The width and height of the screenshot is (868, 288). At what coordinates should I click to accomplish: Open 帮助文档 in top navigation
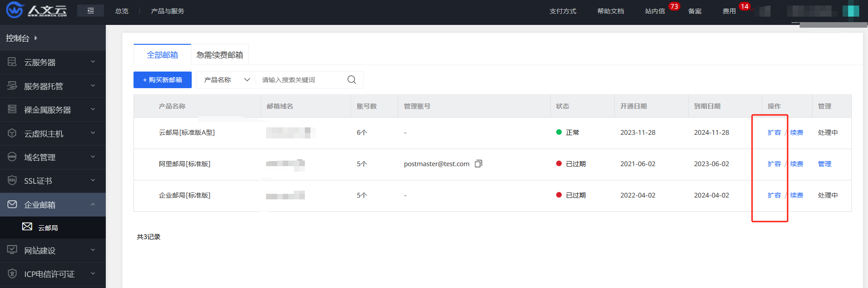point(611,11)
